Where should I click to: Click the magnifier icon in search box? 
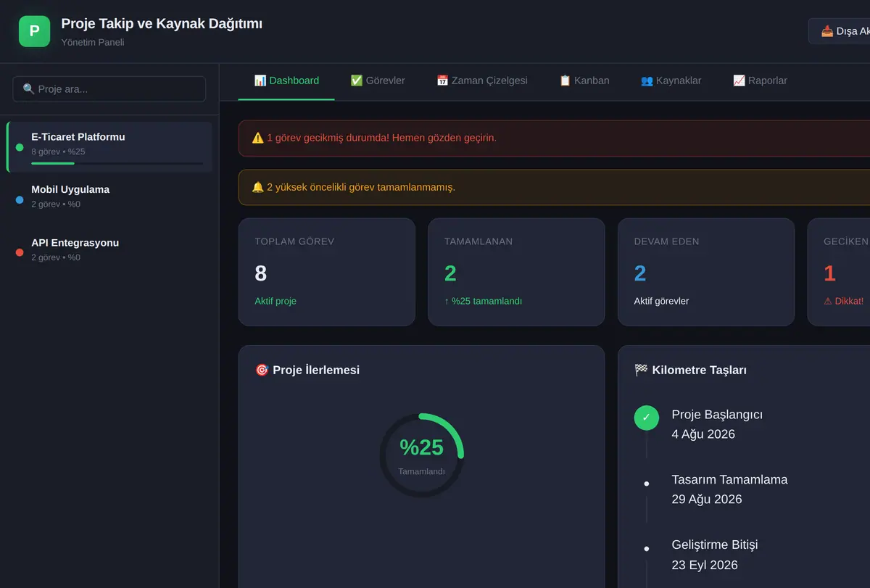coord(29,89)
